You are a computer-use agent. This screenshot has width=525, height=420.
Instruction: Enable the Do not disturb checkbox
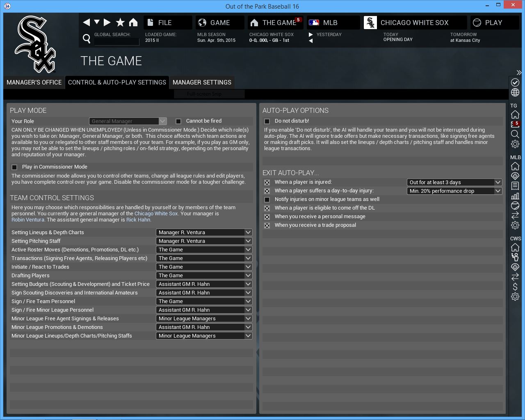[x=267, y=121]
